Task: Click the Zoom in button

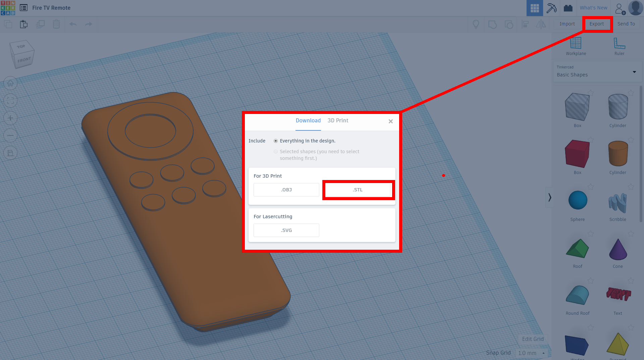Action: [10, 118]
